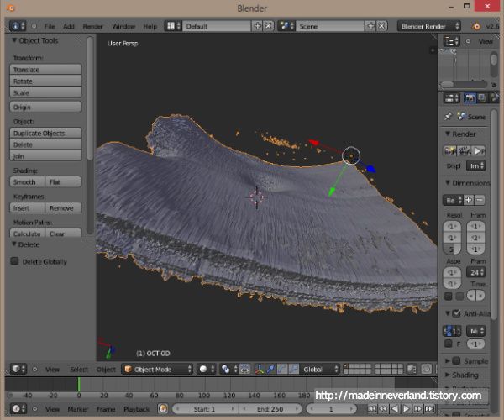Open the Object Mode dropdown
The height and width of the screenshot is (420, 504).
click(158, 369)
